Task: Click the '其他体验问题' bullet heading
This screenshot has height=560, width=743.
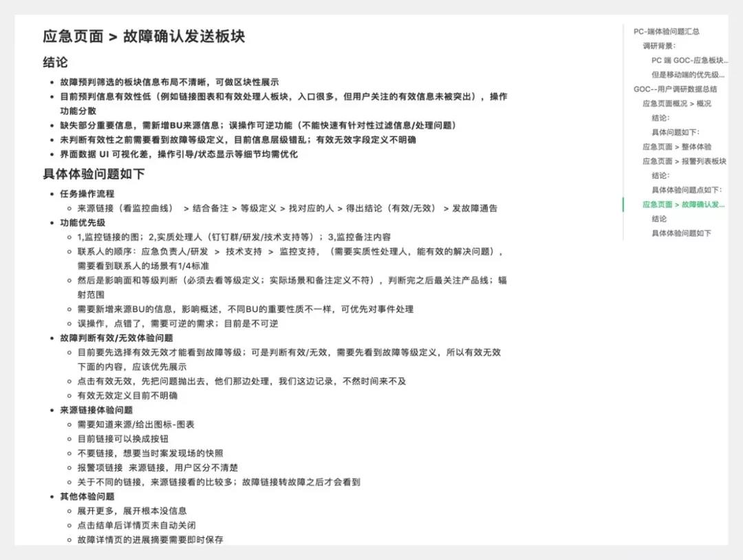Action: [x=87, y=497]
